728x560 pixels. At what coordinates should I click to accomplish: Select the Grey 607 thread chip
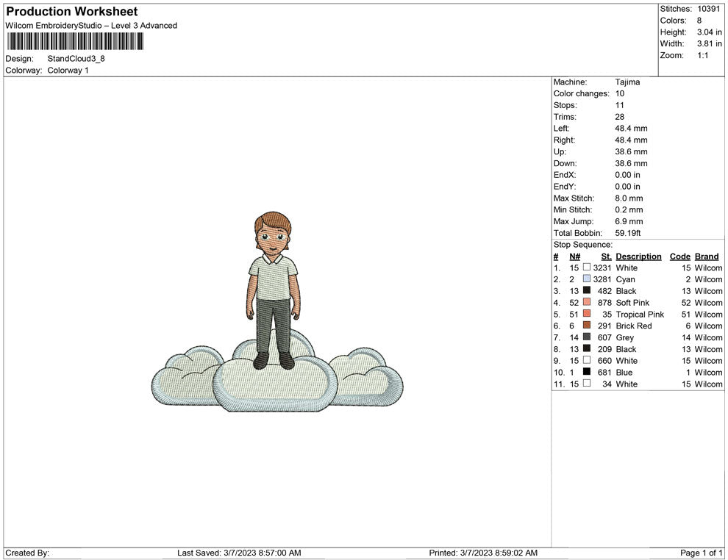point(586,337)
